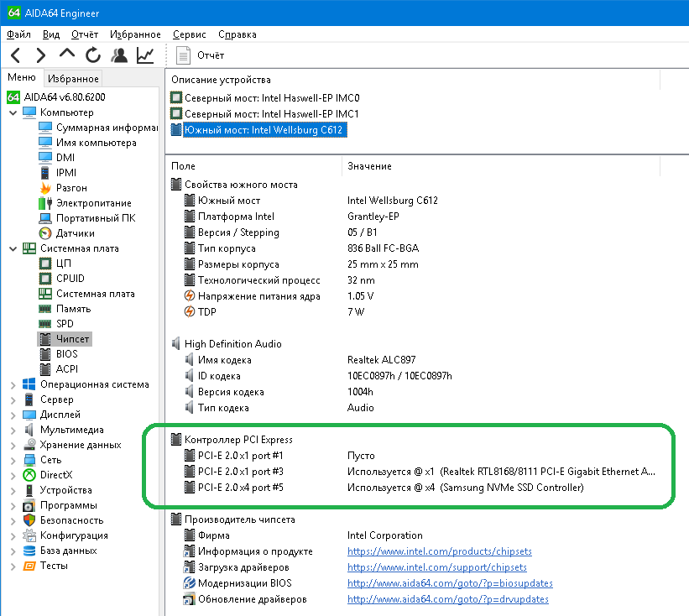
Task: Open the BIOS chip icon
Action: (44, 354)
